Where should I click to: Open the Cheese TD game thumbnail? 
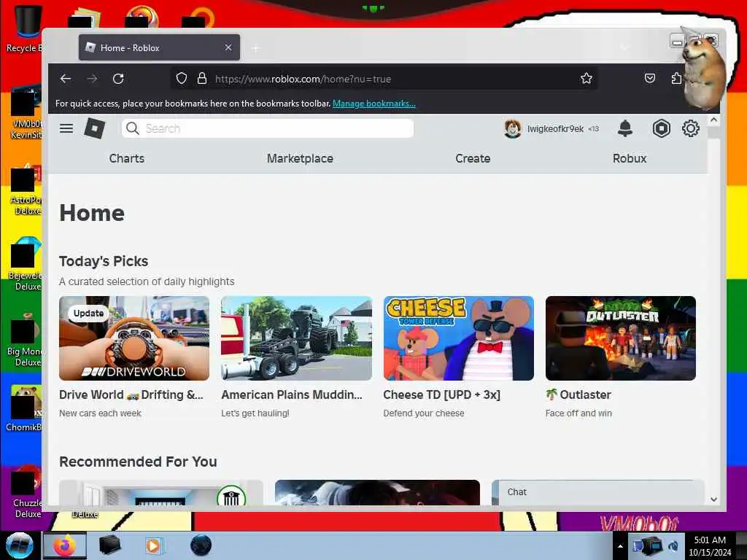pos(458,338)
